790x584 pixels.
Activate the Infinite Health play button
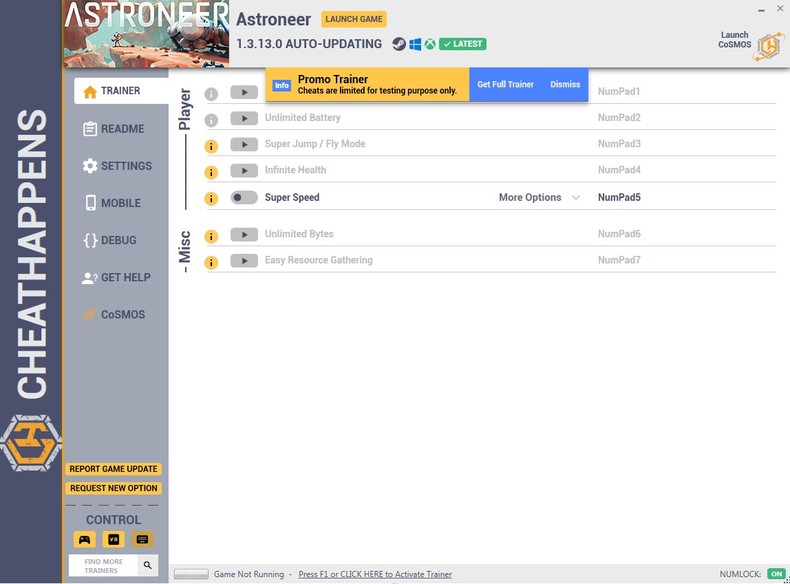(x=244, y=171)
